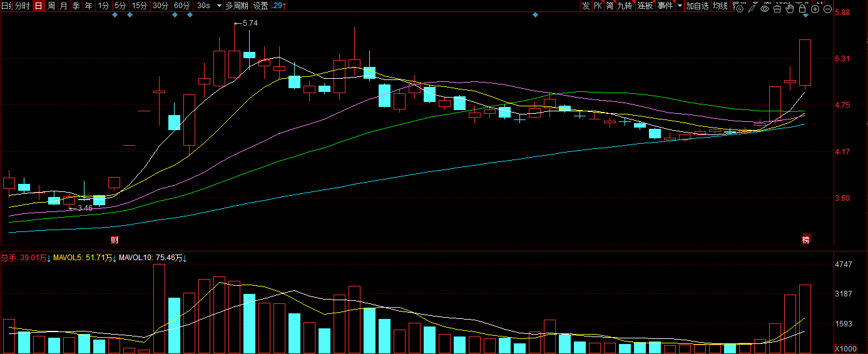Image resolution: width=868 pixels, height=354 pixels.
Task: Open the 事件 events button
Action: click(665, 6)
